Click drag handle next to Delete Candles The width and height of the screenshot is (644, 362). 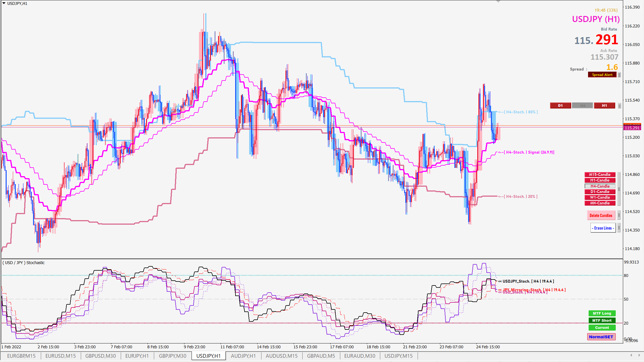(619, 215)
